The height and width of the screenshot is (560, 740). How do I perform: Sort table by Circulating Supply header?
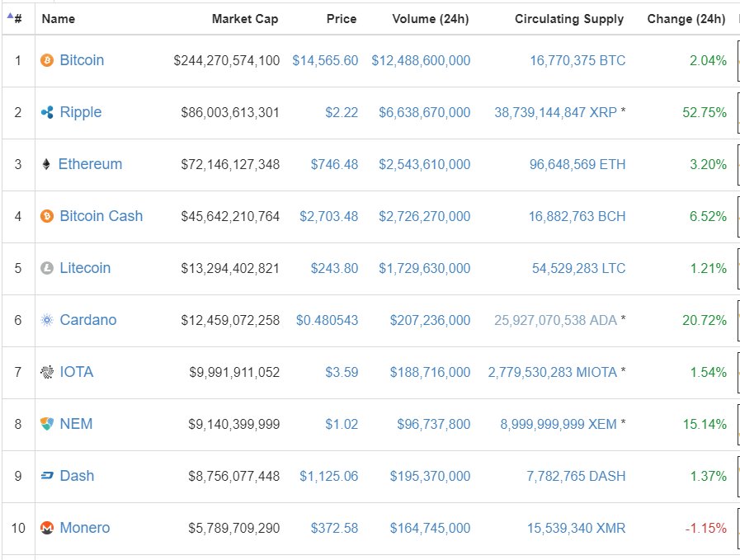point(569,19)
